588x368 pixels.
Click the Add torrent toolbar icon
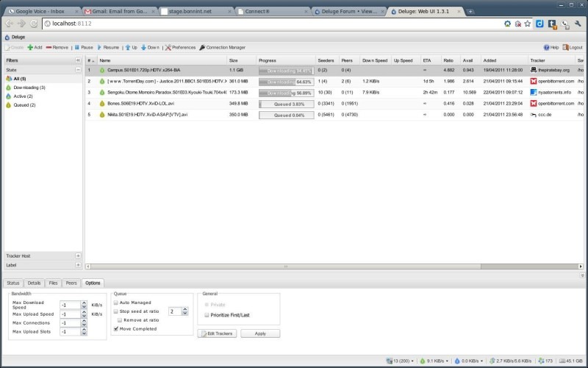click(x=30, y=48)
